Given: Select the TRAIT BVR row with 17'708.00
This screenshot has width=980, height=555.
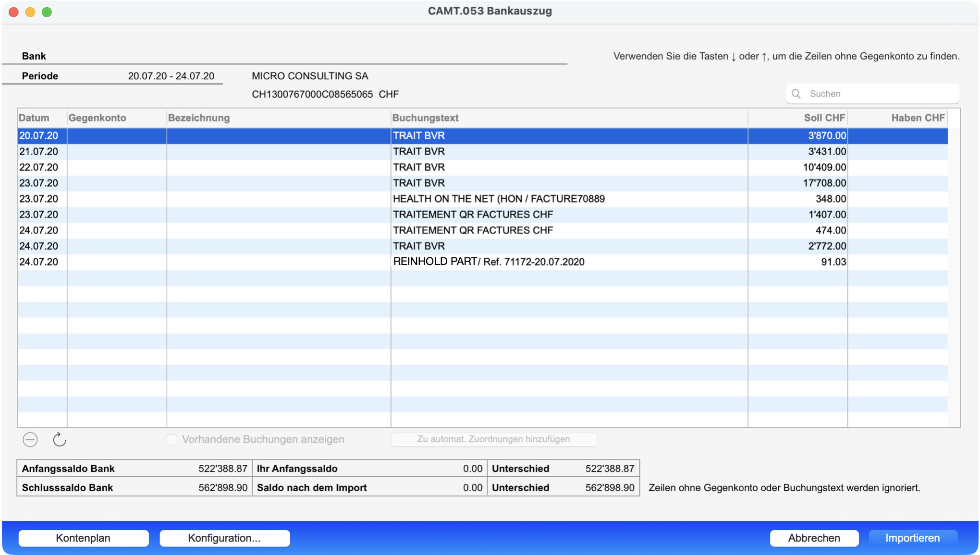Looking at the screenshot, I should 419,183.
